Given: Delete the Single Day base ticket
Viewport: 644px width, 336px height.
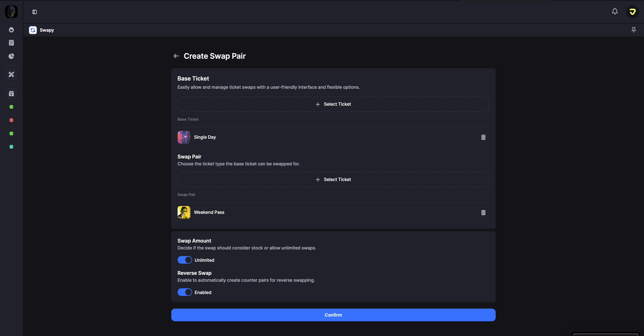Looking at the screenshot, I should (x=483, y=137).
